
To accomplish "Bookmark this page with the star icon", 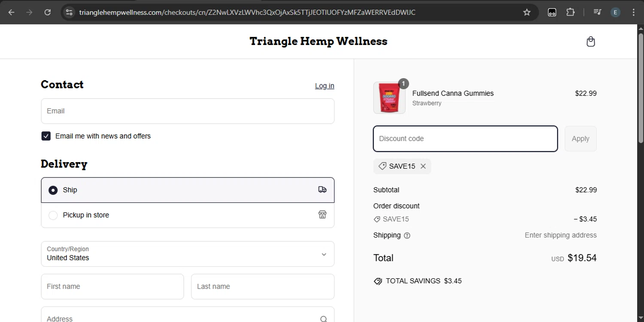I will (x=527, y=12).
